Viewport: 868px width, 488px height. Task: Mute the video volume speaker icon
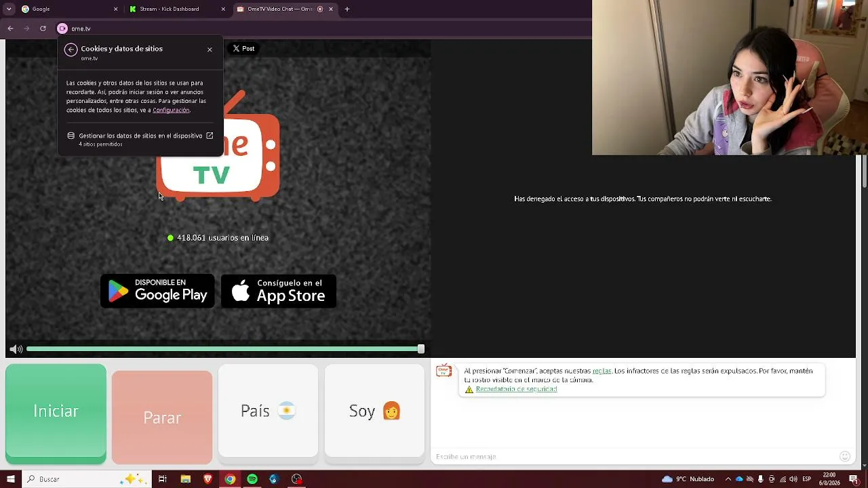pos(16,349)
